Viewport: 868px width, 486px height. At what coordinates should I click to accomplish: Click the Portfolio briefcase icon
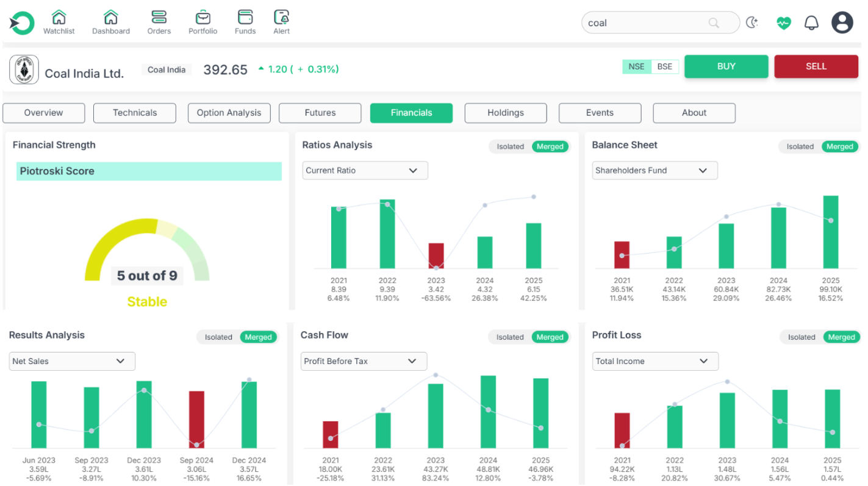203,17
